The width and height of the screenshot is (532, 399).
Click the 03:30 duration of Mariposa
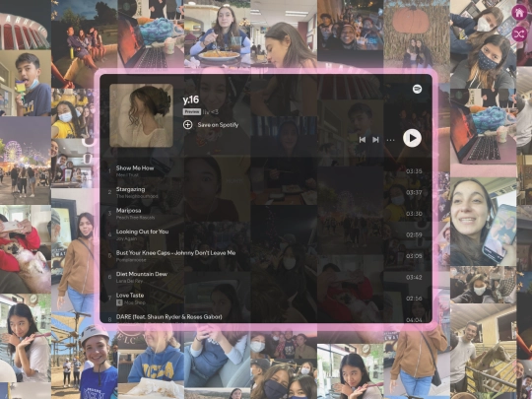point(414,214)
